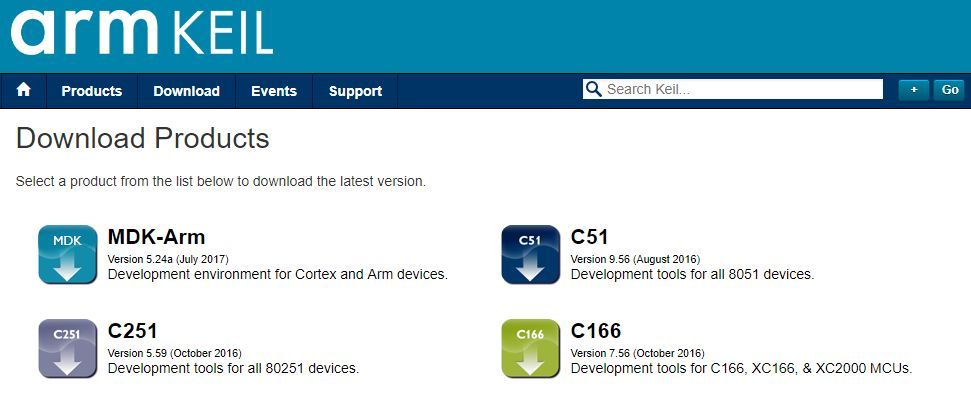Image resolution: width=971 pixels, height=405 pixels.
Task: Open the C166 product link
Action: (x=595, y=331)
